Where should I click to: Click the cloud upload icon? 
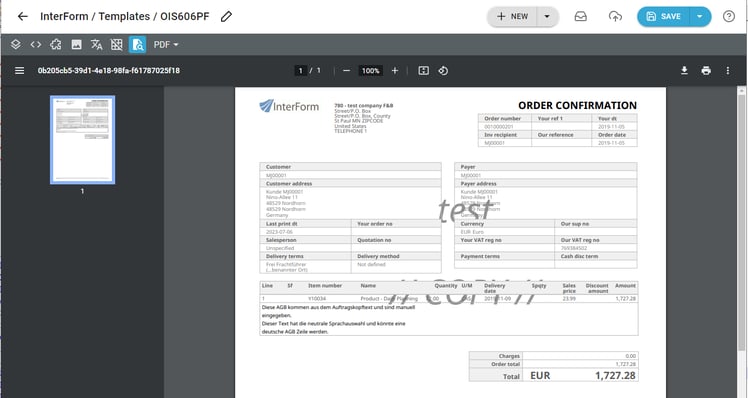[x=615, y=16]
